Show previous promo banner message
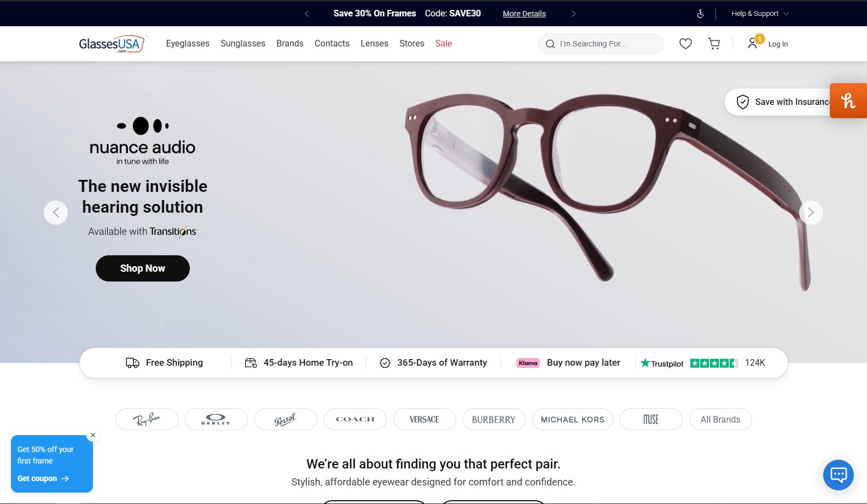 coord(306,14)
